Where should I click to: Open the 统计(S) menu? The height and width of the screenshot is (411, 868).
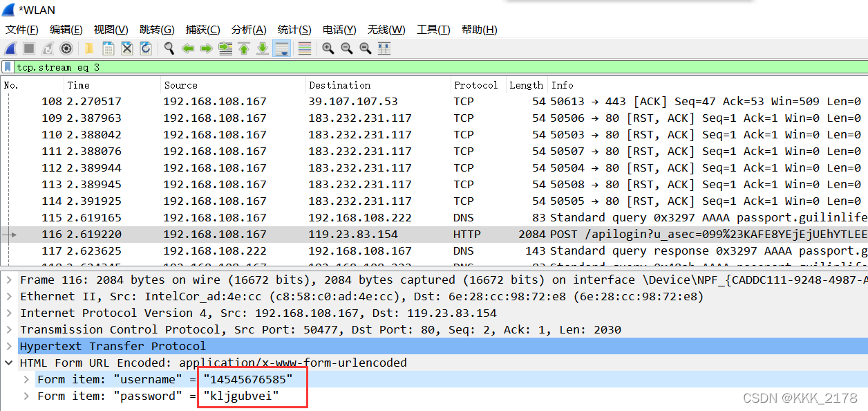[x=294, y=30]
